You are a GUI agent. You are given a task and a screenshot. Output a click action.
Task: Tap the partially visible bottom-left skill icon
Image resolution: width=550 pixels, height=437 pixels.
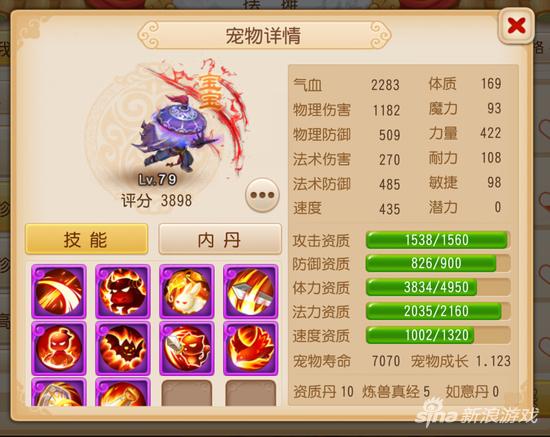pos(59,392)
